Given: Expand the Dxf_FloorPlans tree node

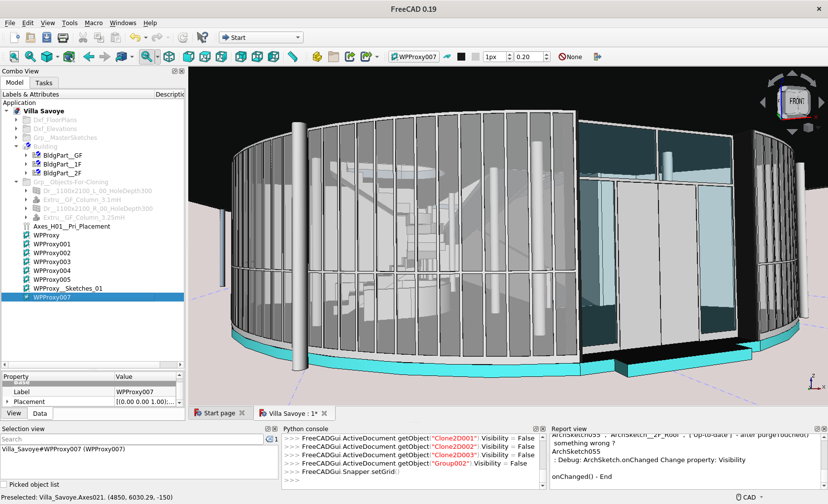Looking at the screenshot, I should (x=16, y=120).
